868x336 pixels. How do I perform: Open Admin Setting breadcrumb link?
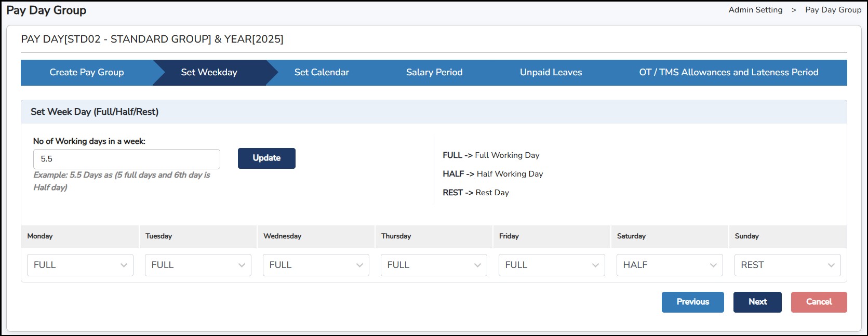755,10
